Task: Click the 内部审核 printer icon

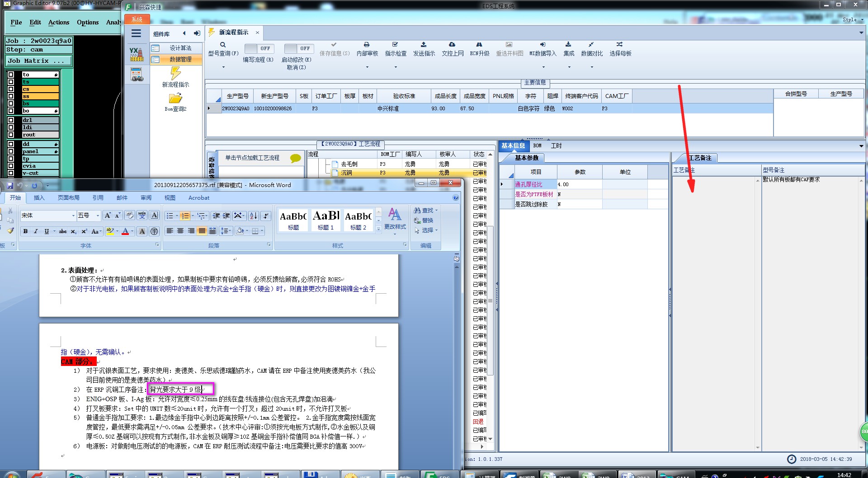Action: [x=367, y=45]
